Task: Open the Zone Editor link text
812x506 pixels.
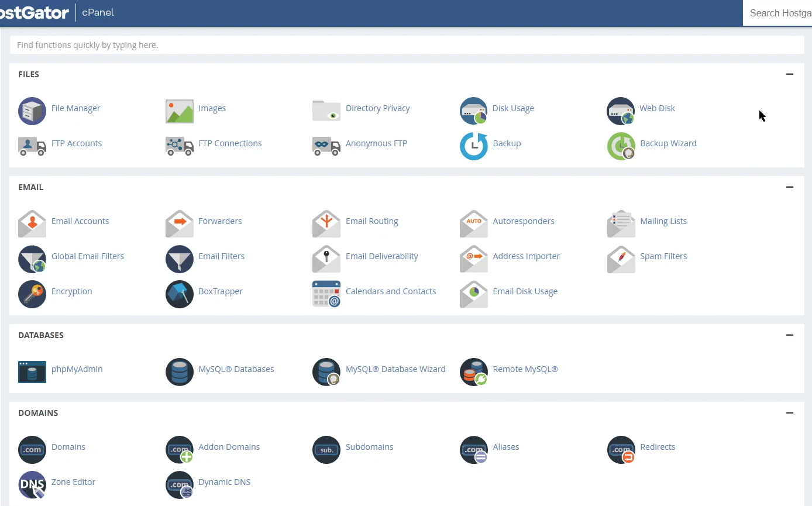Action: pyautogui.click(x=73, y=482)
